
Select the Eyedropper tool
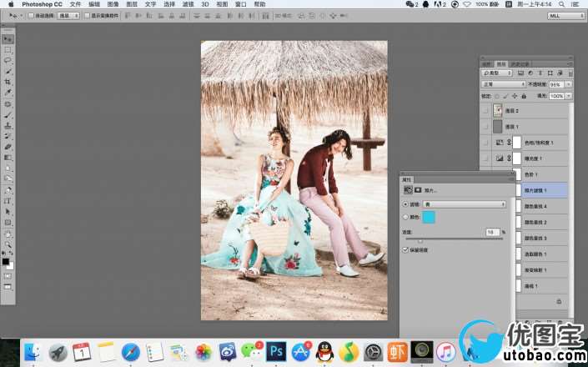[8, 93]
